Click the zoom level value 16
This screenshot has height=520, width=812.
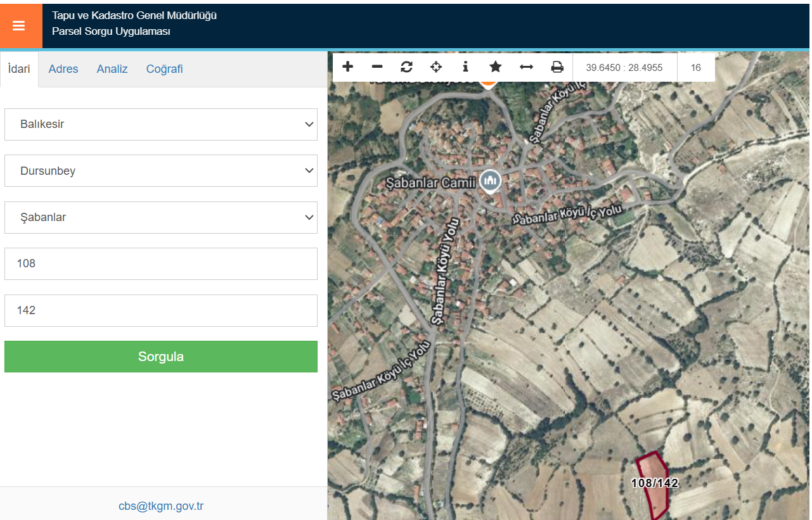(696, 67)
